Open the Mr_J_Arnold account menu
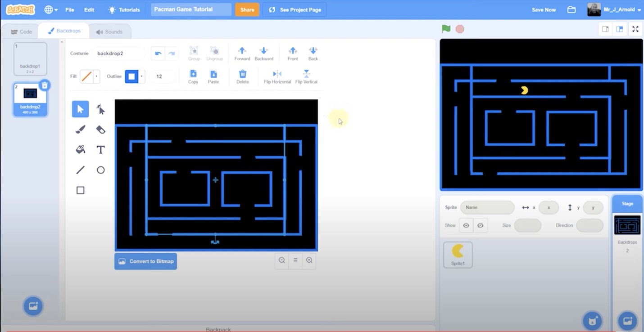 coord(614,9)
